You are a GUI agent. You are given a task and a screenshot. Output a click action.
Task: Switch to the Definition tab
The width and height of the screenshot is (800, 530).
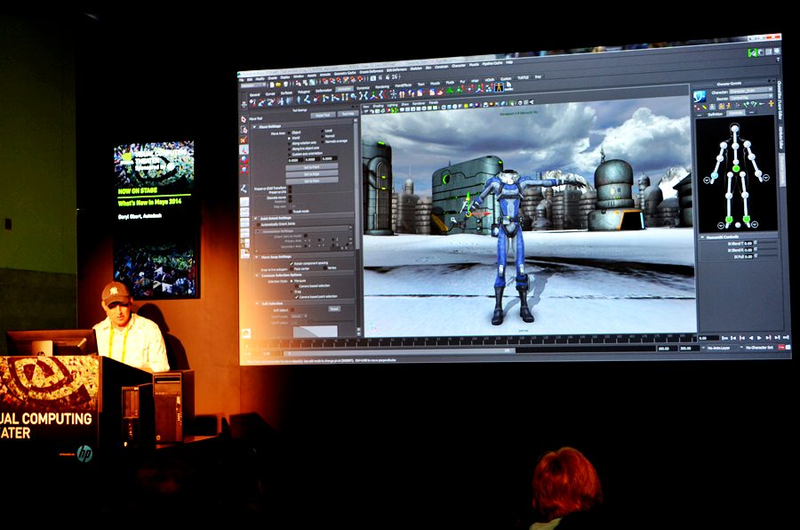click(715, 114)
